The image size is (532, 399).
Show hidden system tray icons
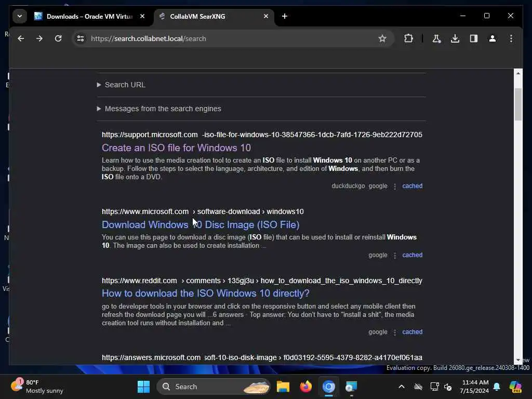pyautogui.click(x=402, y=387)
